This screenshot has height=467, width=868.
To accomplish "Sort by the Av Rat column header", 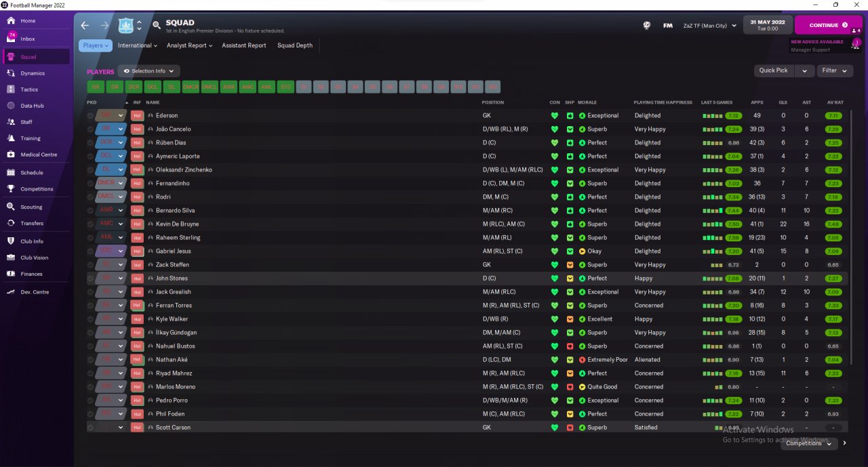I will pyautogui.click(x=834, y=102).
